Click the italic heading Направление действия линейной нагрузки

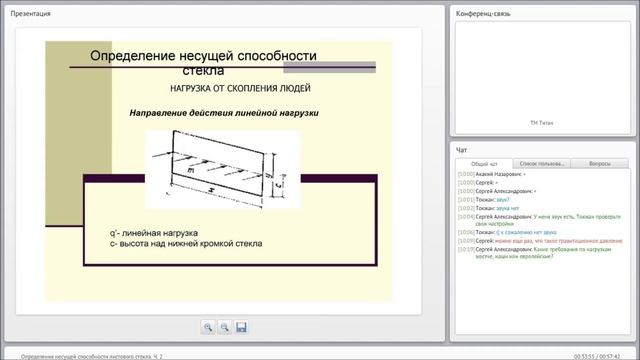(x=224, y=113)
